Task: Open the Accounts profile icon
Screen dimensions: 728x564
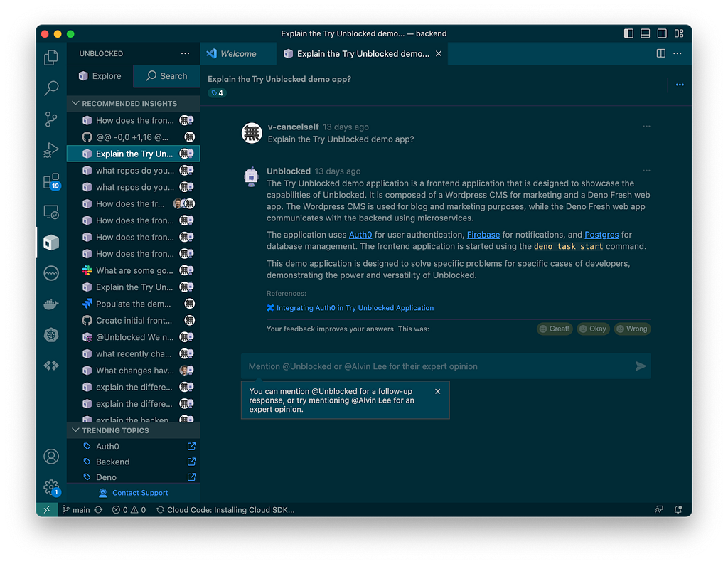Action: point(51,457)
